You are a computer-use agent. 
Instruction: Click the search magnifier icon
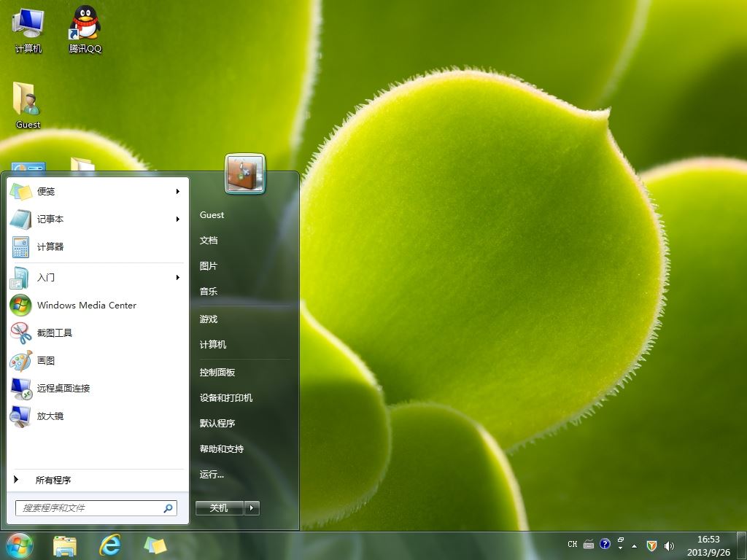click(168, 508)
